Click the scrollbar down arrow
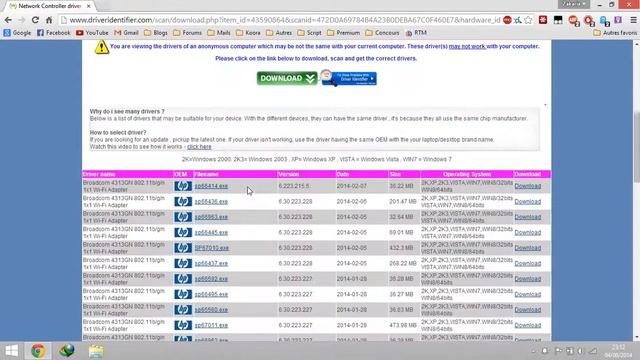640x360 pixels. click(636, 337)
